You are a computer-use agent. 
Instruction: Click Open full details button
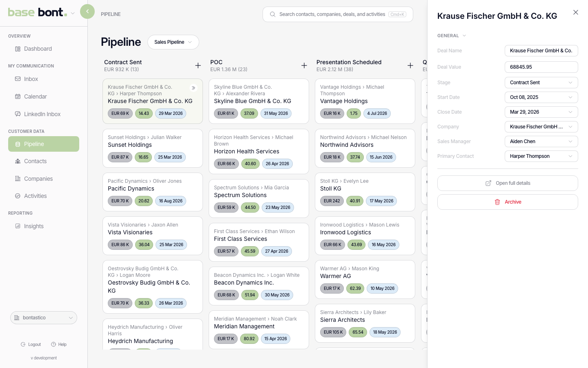[x=508, y=183]
